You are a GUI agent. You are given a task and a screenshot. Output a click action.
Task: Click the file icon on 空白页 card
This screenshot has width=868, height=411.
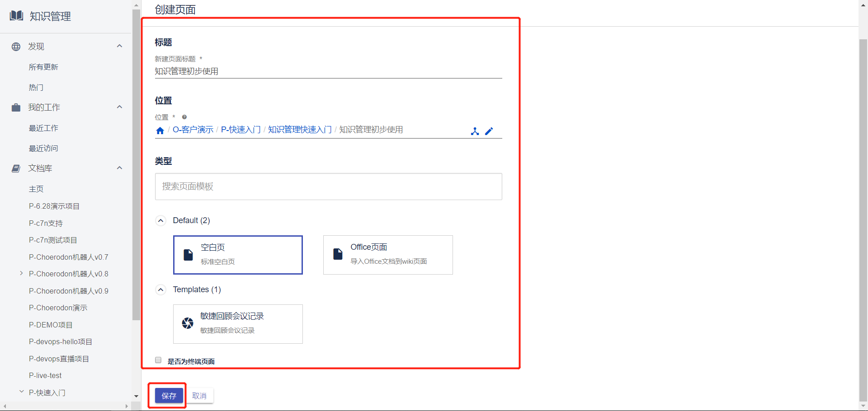(188, 255)
